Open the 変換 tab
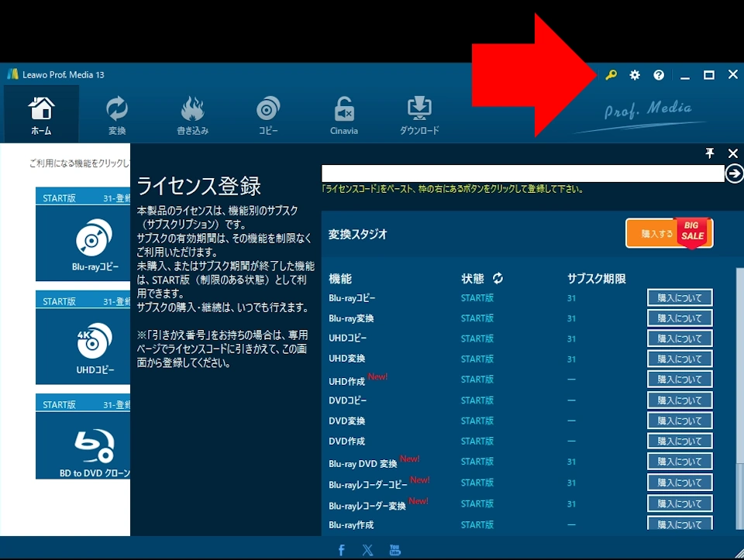Image resolution: width=744 pixels, height=560 pixels. [116, 115]
